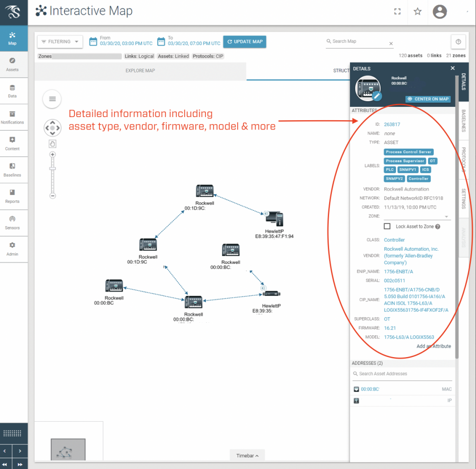Click next arrow in bottom-left controls
This screenshot has height=469, width=476.
tap(20, 451)
